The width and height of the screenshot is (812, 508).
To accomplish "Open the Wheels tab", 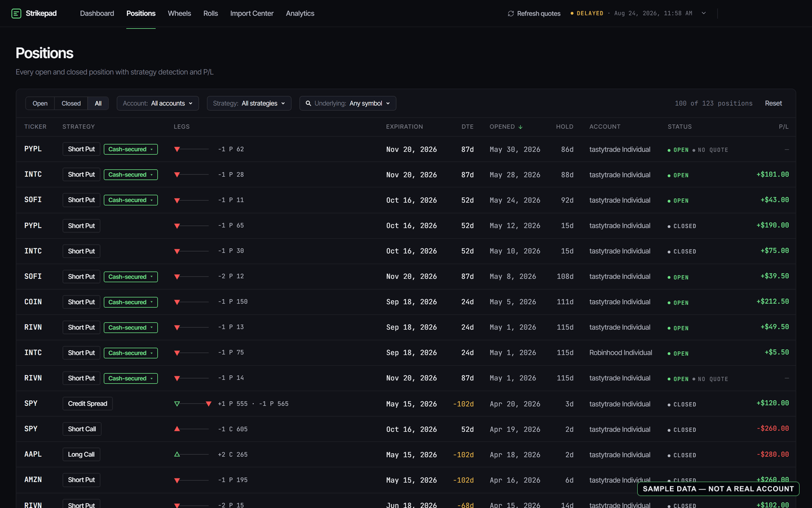I will tap(179, 14).
